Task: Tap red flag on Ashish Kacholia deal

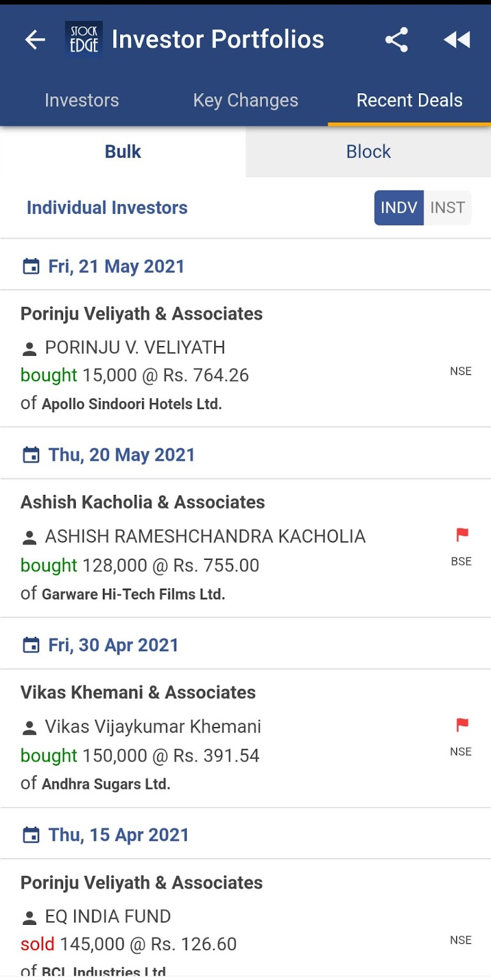Action: (462, 535)
